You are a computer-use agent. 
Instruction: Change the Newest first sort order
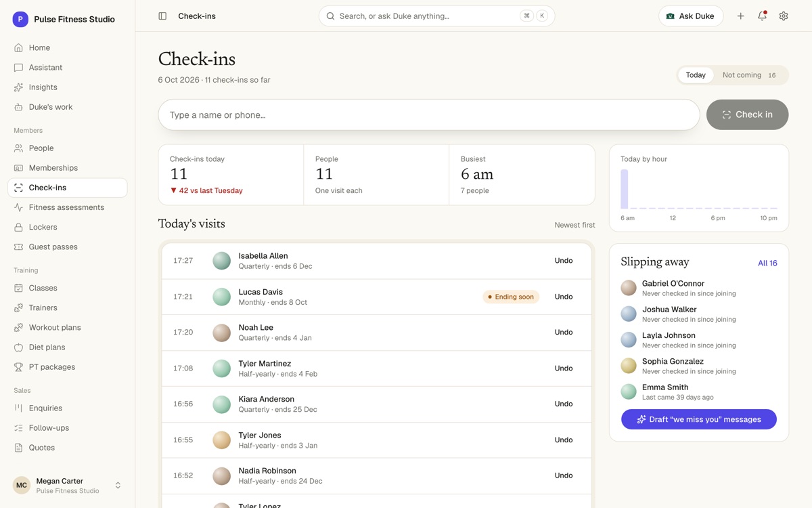click(x=574, y=225)
